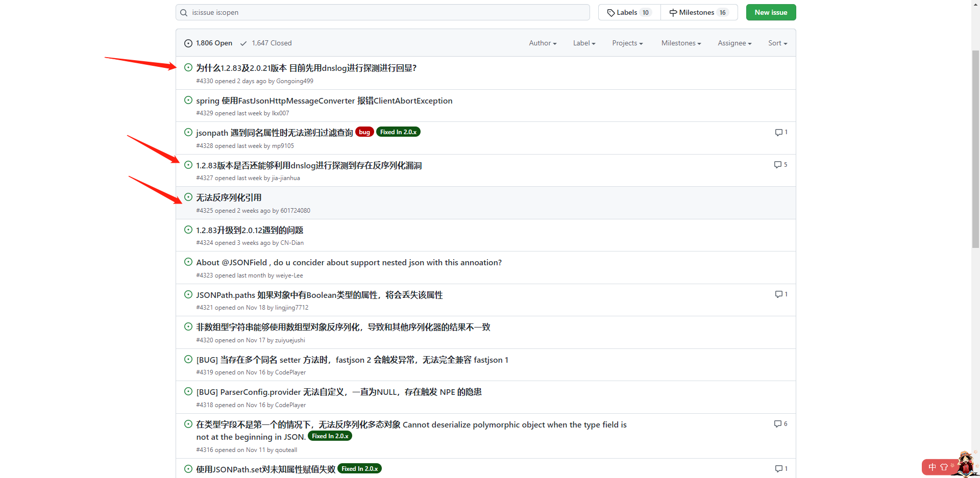
Task: Click comments icon on JSONPath.paths Boolean issue
Action: pyautogui.click(x=778, y=294)
